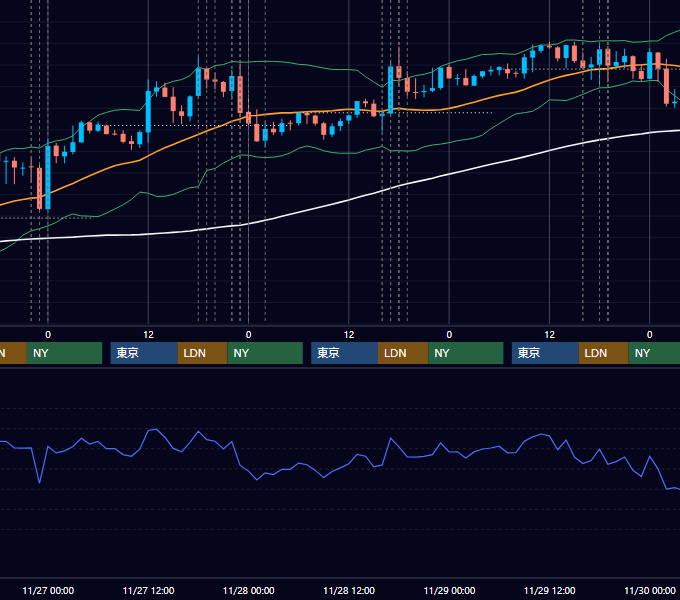Click the white long-term moving average line

(347, 200)
